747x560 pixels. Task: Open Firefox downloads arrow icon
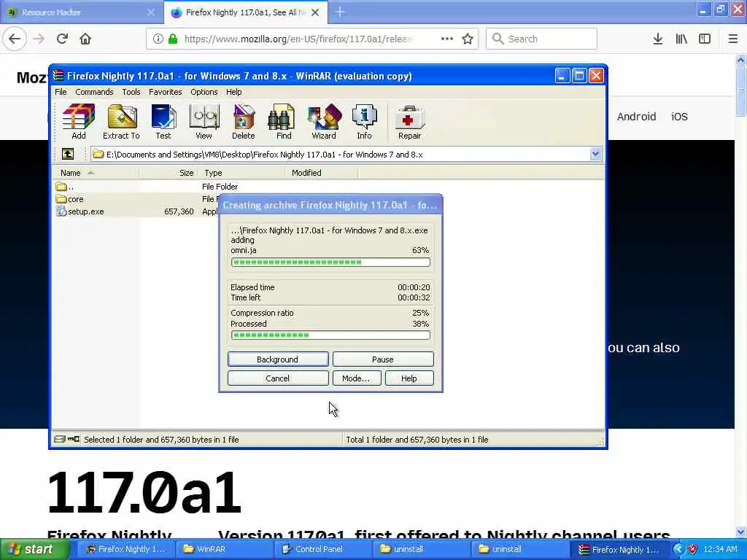658,39
